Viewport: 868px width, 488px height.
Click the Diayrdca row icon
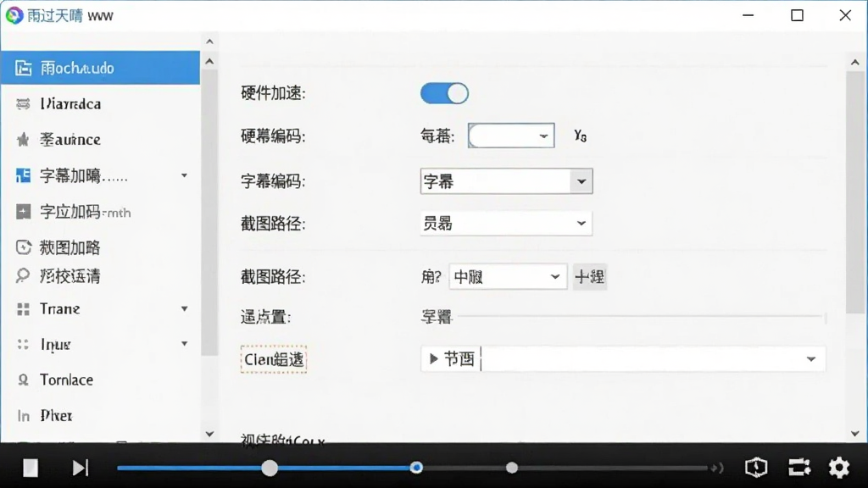pyautogui.click(x=23, y=104)
